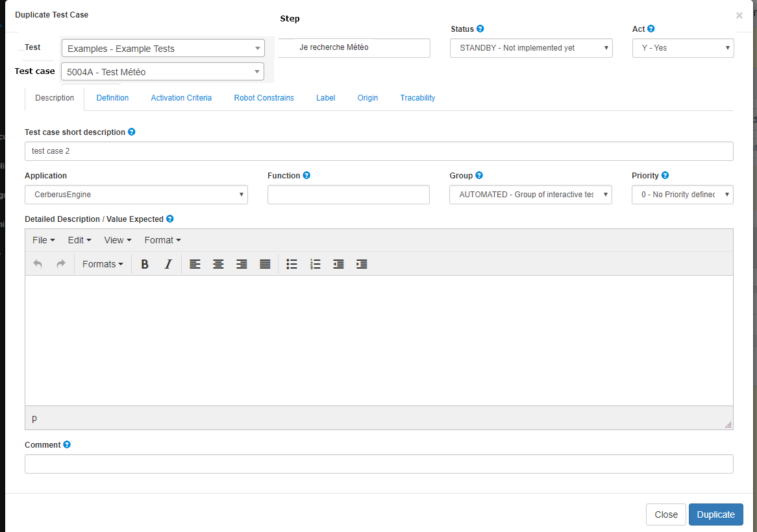
Task: Click the Close button
Action: point(665,514)
